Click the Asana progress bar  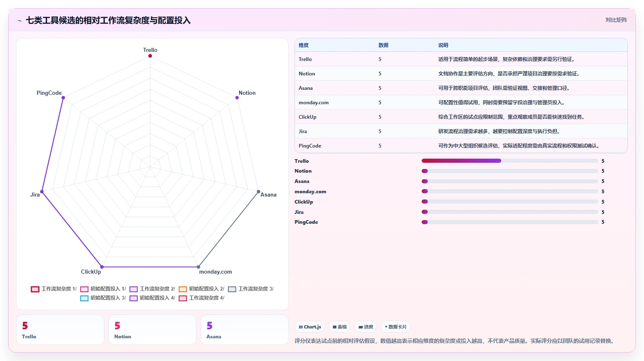pos(510,181)
